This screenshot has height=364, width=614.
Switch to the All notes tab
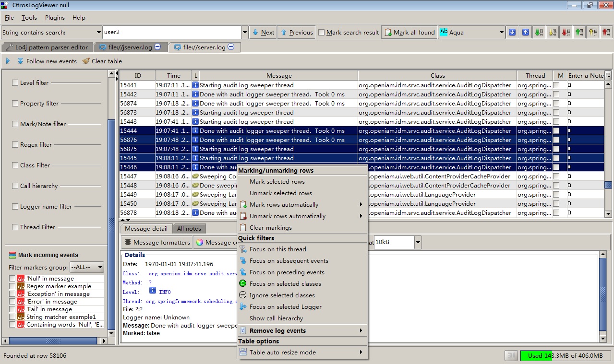(189, 229)
